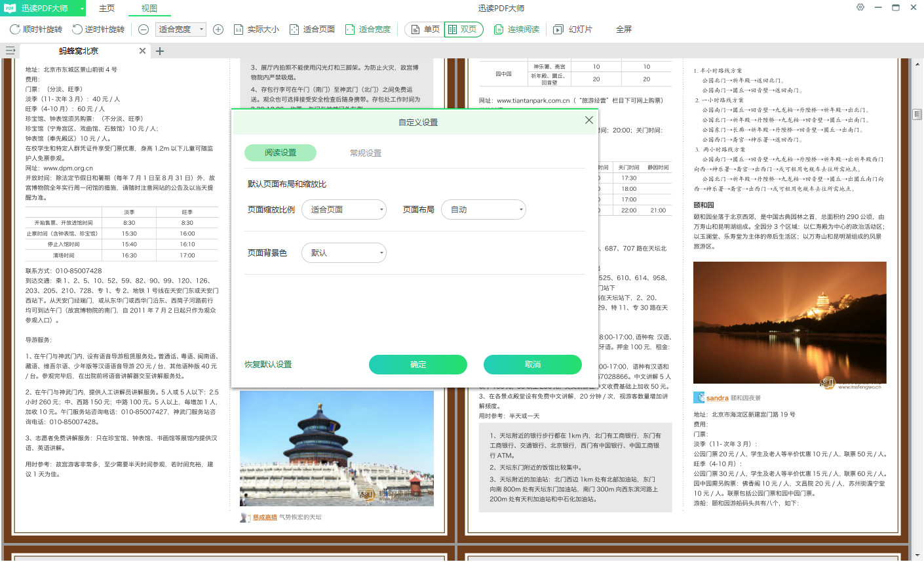Viewport: 924px width, 562px height.
Task: Click table cell 清场时间
Action: coord(64,255)
